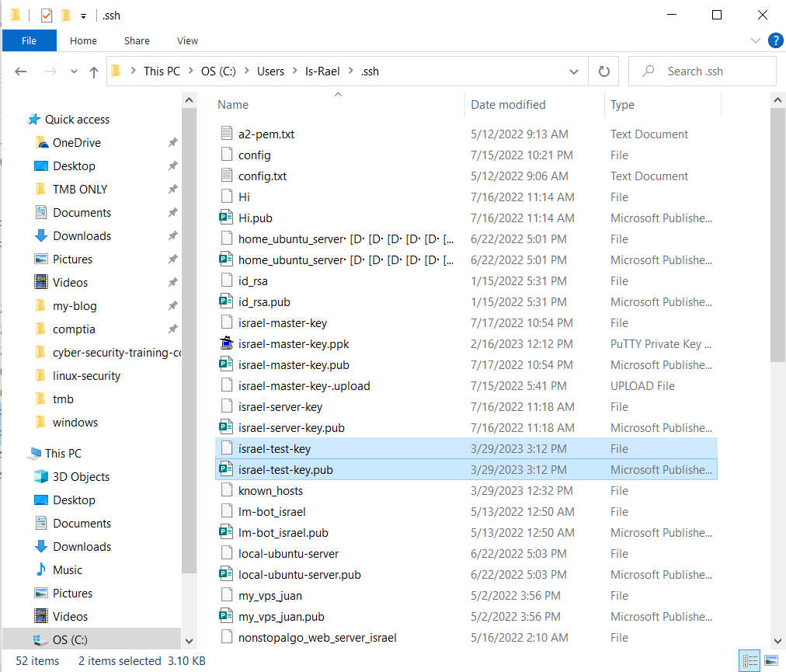Select linux-security folder in navigation pane
Screen dimensions: 786x672
86,375
